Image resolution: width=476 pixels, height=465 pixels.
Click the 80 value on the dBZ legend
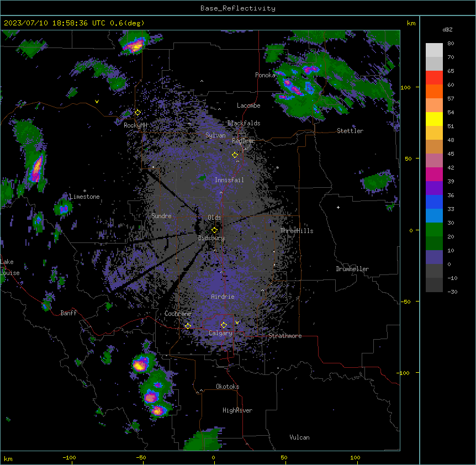tap(451, 44)
